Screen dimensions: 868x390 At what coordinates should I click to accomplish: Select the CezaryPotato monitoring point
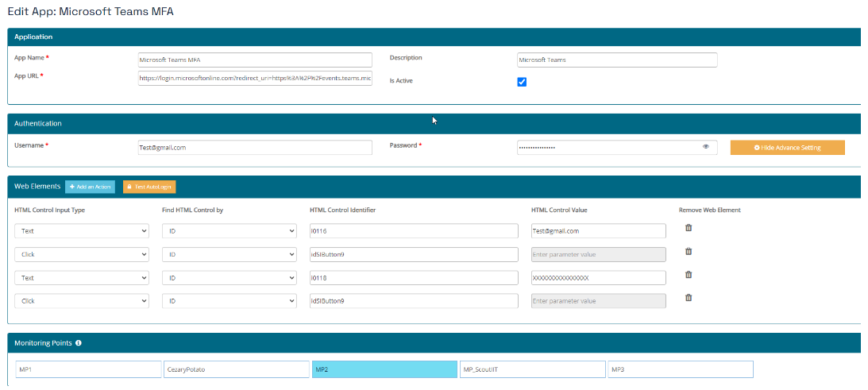237,369
